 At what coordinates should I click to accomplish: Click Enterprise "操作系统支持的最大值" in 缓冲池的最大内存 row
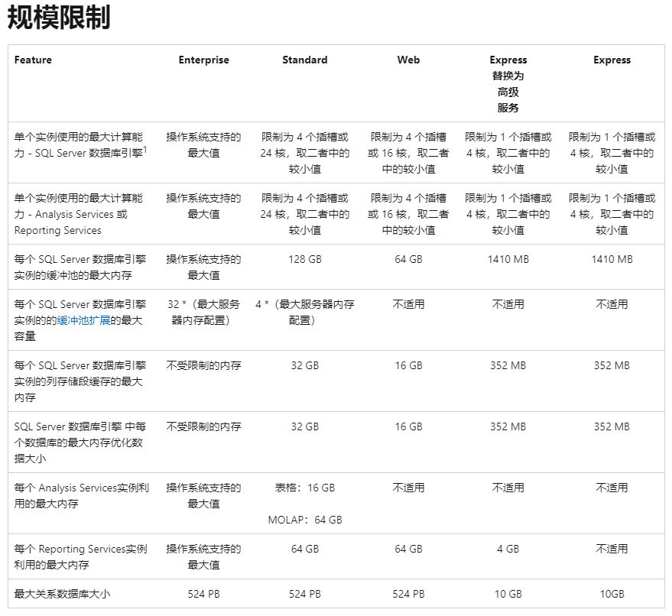coord(203,267)
